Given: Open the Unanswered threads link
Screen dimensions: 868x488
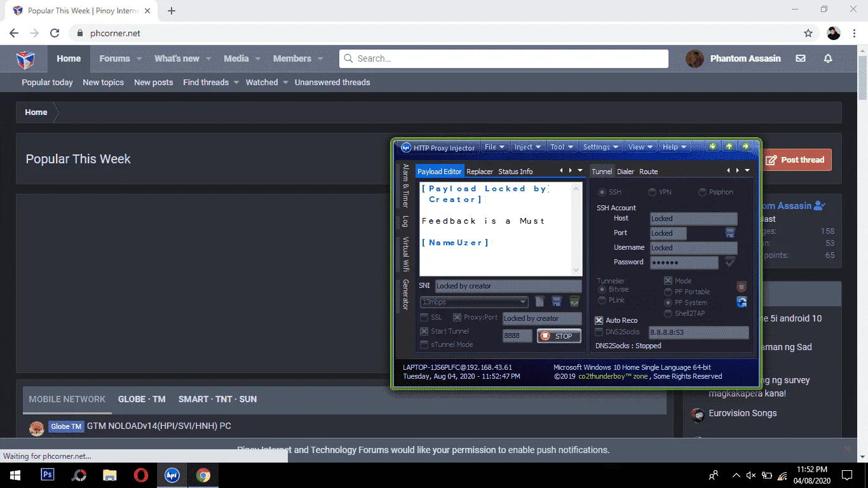Looking at the screenshot, I should pos(332,83).
